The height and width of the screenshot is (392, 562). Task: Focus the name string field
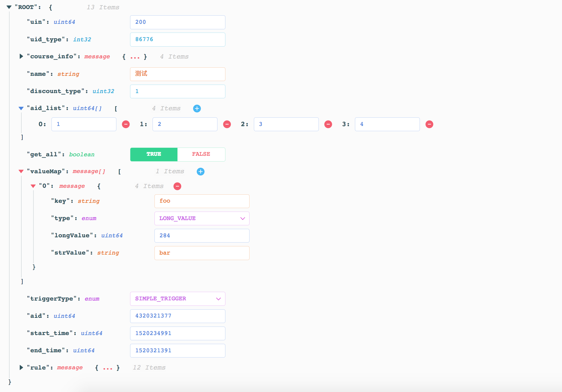click(x=177, y=74)
